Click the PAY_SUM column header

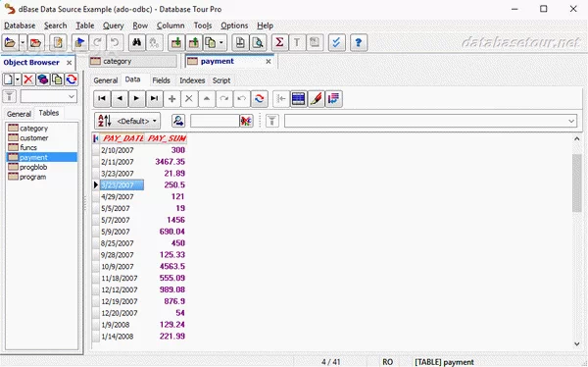(x=167, y=138)
